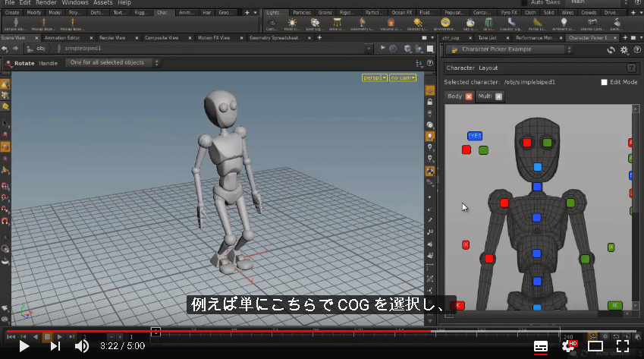Open the Render menu

click(x=46, y=3)
